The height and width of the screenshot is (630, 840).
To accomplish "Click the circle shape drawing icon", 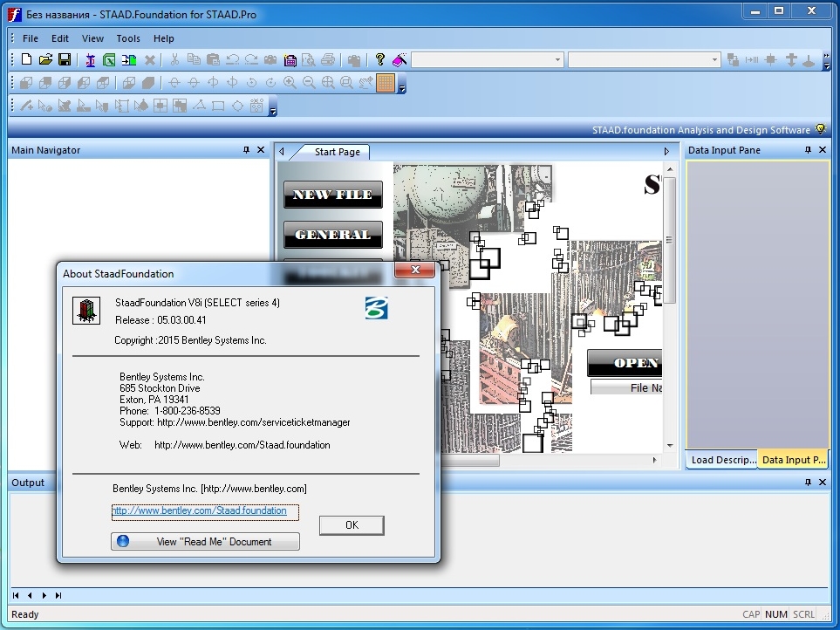I will coord(237,106).
